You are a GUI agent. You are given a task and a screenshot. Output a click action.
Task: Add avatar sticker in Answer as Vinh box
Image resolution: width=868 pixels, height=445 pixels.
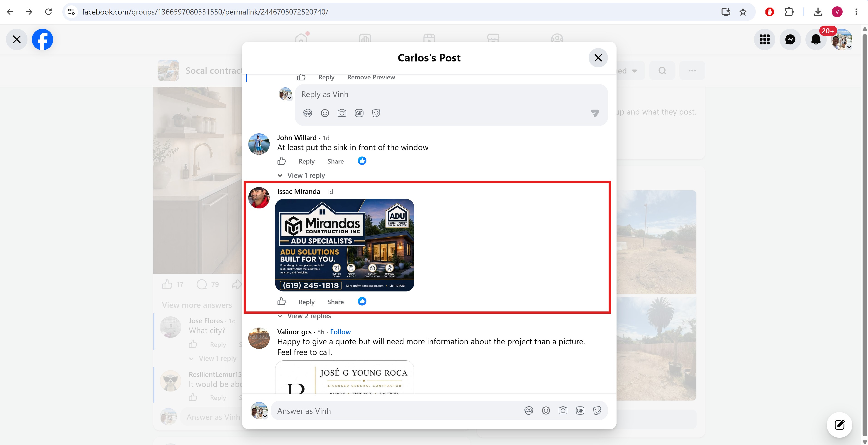point(529,411)
